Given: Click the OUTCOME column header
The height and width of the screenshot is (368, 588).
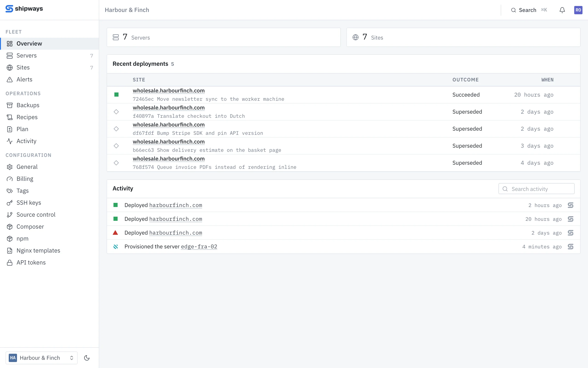Looking at the screenshot, I should pyautogui.click(x=465, y=80).
